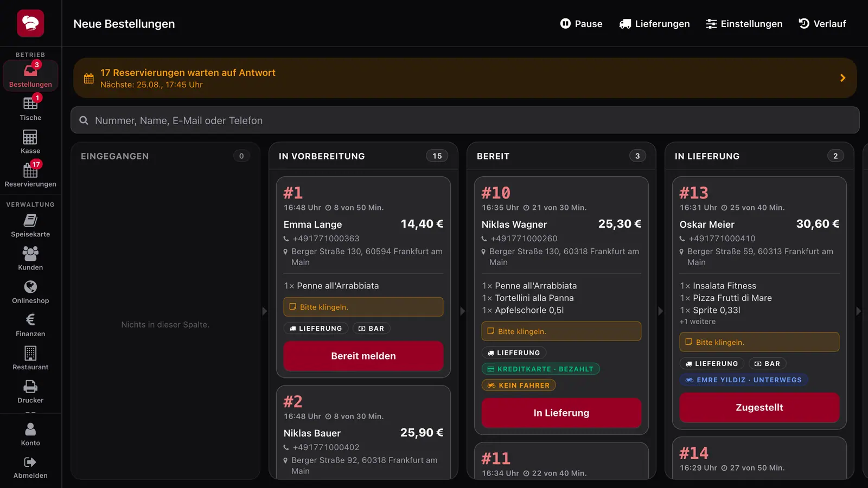Image resolution: width=868 pixels, height=488 pixels.
Task: Click Bitte klingeln note on order #10
Action: [561, 331]
